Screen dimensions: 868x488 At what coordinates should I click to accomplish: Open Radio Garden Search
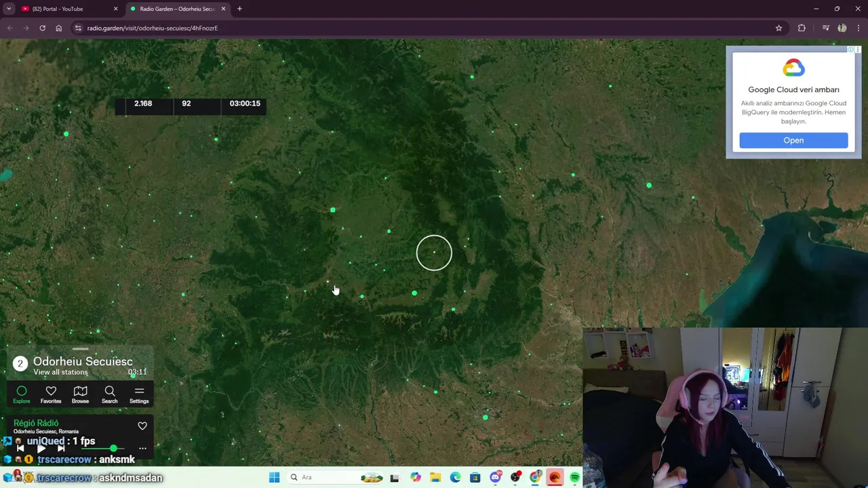pos(109,394)
